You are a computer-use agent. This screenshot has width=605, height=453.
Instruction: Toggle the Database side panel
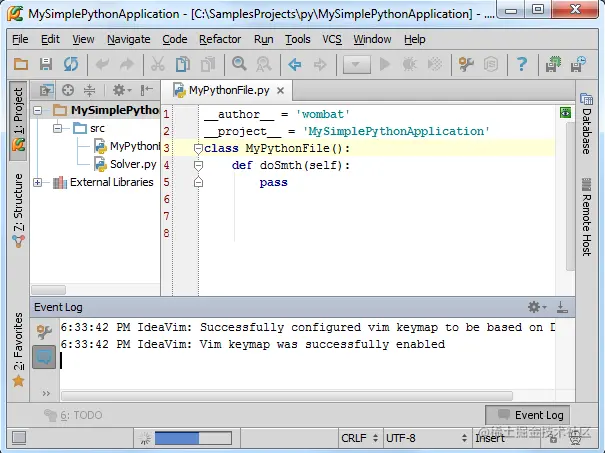[586, 124]
